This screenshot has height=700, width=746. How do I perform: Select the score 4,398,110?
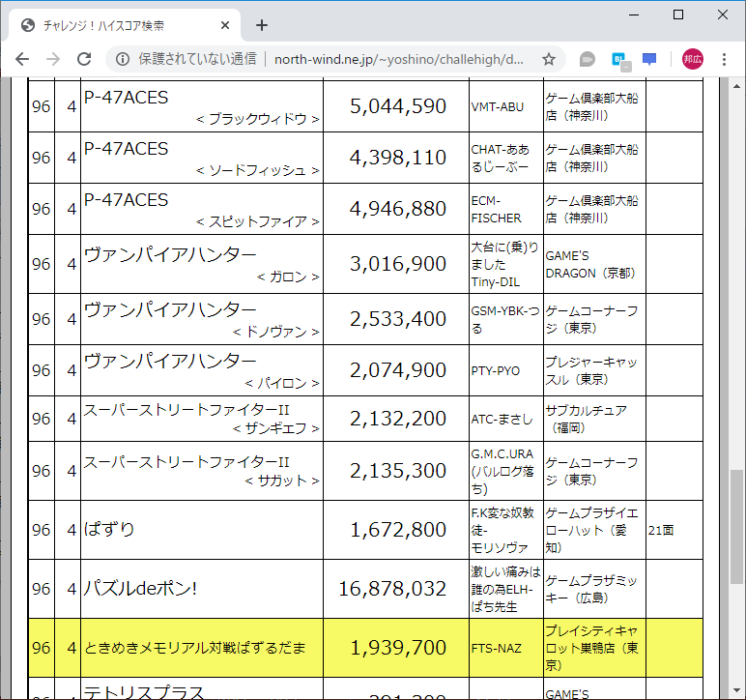tap(398, 158)
